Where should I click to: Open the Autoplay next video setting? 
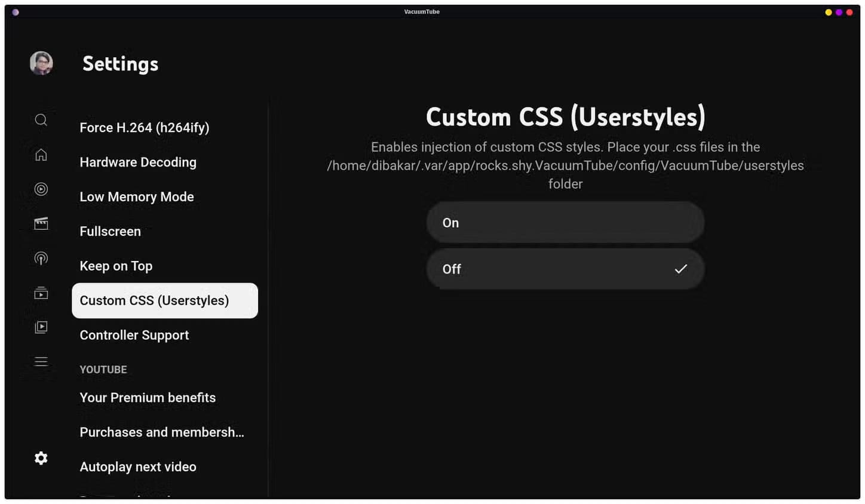(x=138, y=466)
